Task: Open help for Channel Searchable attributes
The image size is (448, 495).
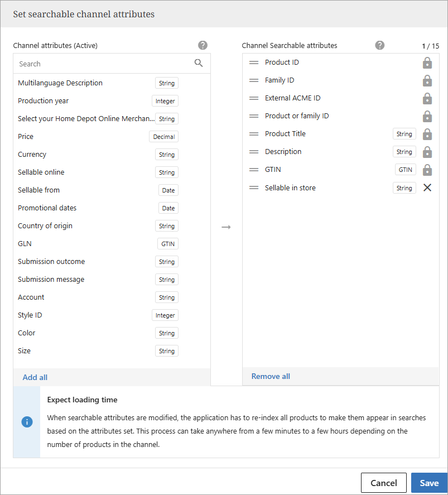Action: [380, 45]
